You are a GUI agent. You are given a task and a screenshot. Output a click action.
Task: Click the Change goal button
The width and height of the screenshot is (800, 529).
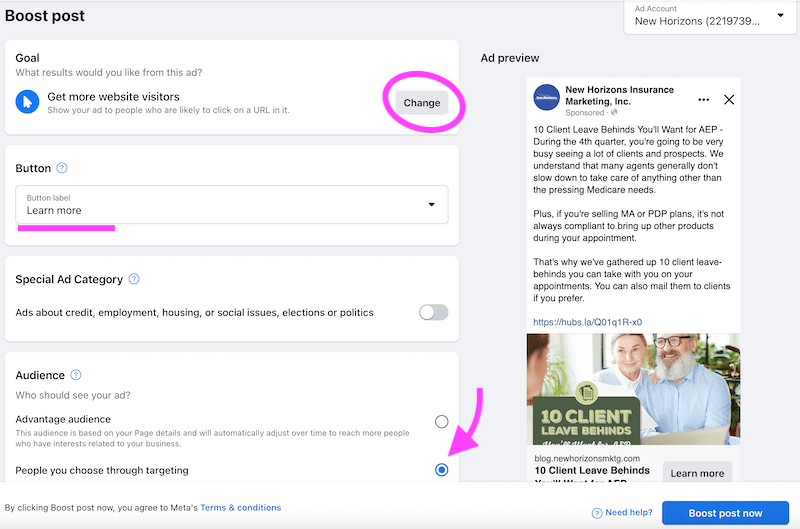click(x=421, y=103)
